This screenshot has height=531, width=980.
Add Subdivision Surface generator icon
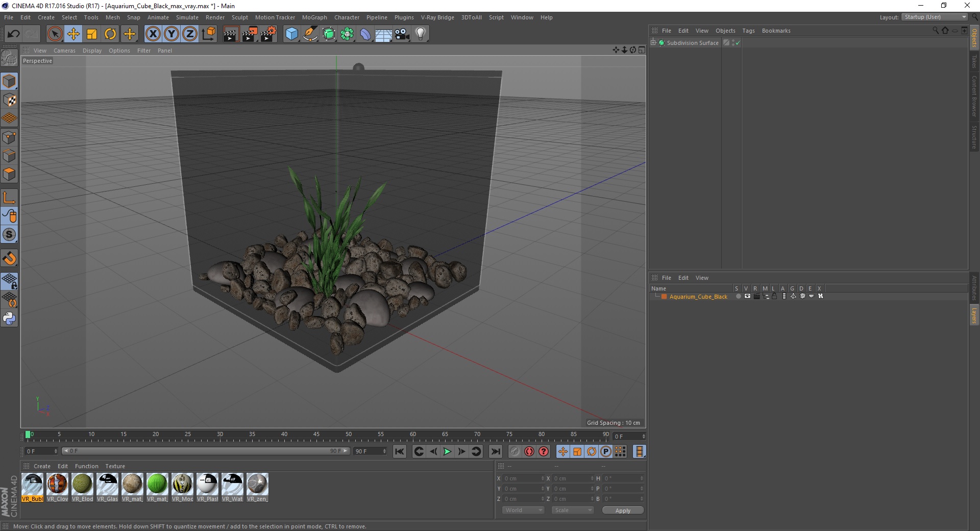329,34
